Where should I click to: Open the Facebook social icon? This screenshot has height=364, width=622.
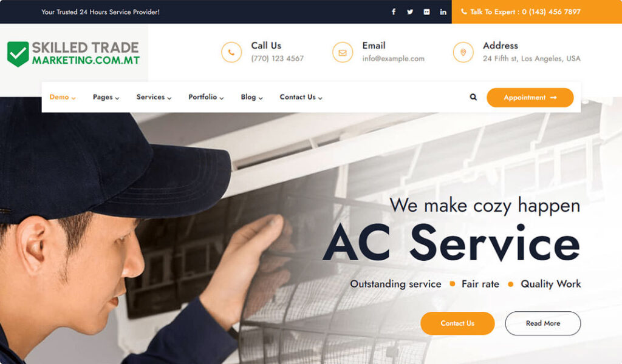pos(394,12)
